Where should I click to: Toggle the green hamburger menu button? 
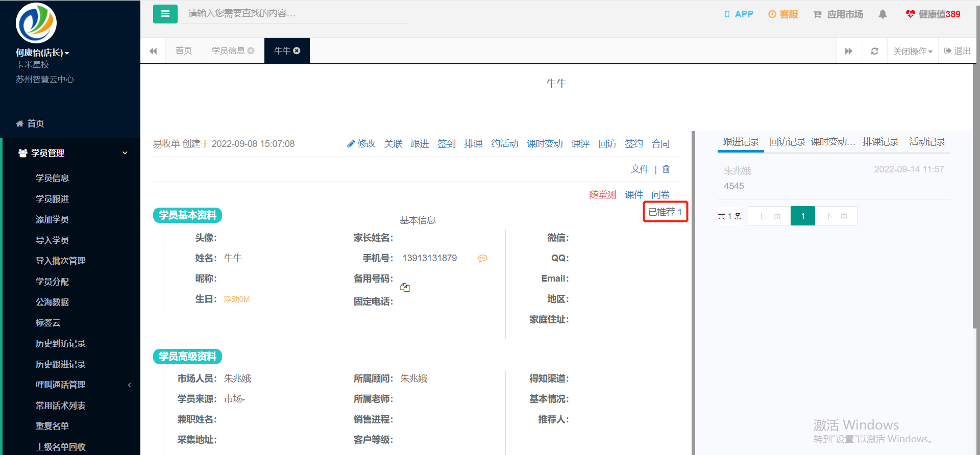point(165,14)
